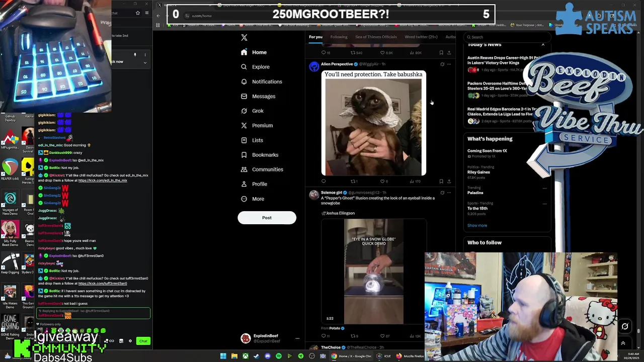Reply to the babushka cat post
This screenshot has height=362, width=644.
pos(324,182)
